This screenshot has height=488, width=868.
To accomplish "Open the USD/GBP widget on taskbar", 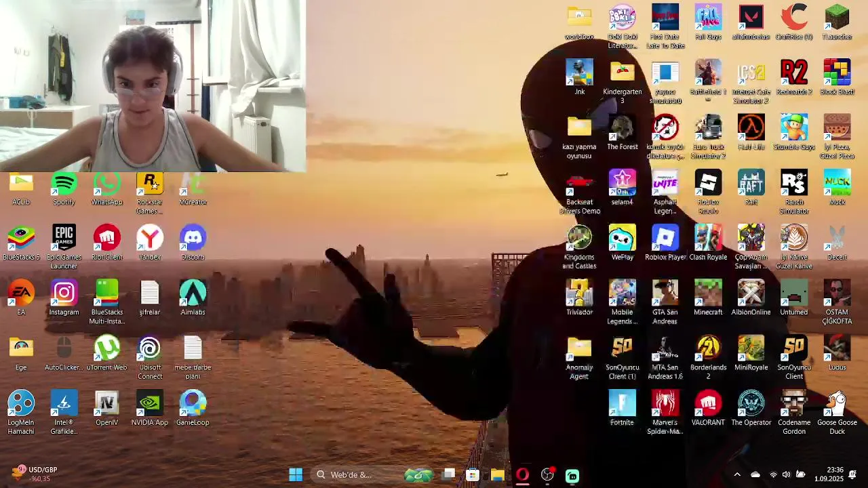I will pos(35,474).
